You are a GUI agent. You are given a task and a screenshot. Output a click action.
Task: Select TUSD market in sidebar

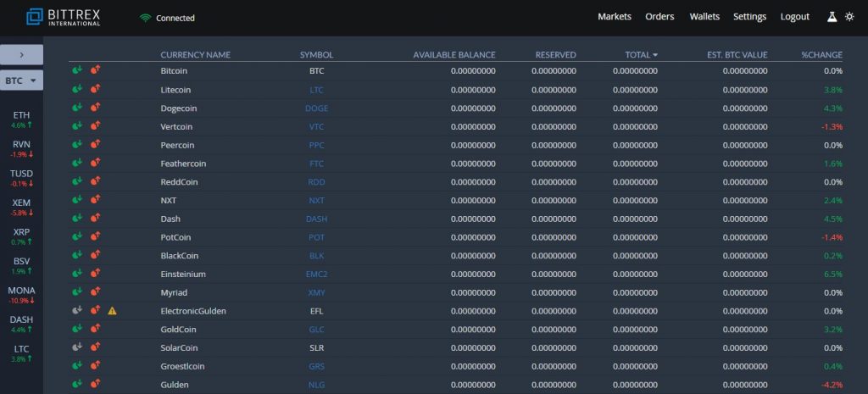pos(21,178)
